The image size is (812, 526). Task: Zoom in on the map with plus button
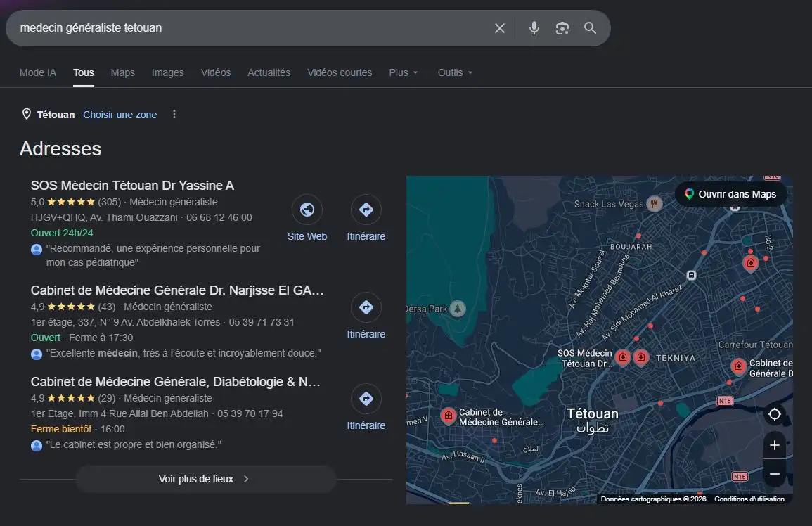(774, 445)
